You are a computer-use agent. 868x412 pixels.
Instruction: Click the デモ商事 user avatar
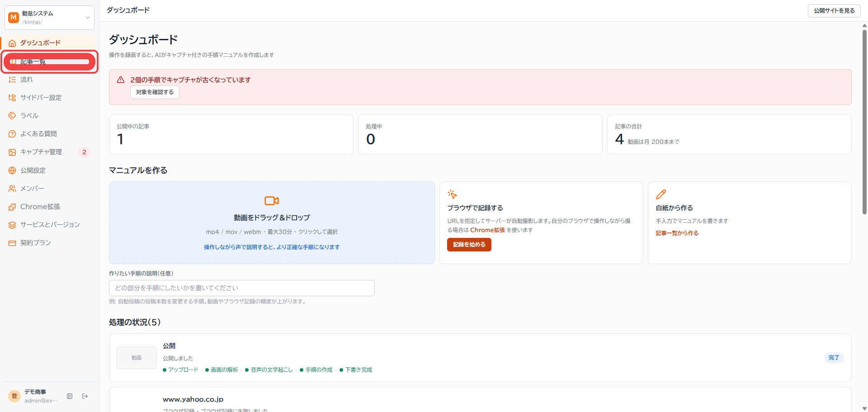[x=14, y=396]
